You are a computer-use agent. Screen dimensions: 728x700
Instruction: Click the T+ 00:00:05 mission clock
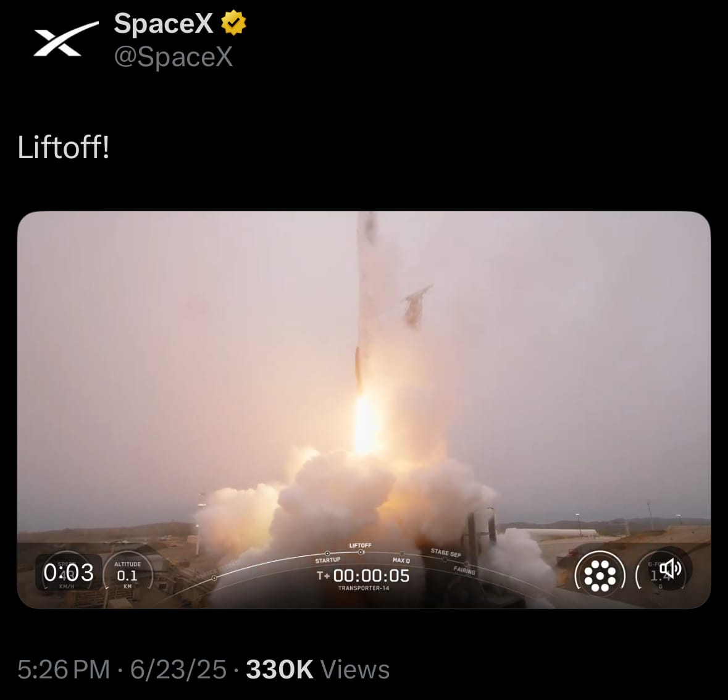[363, 576]
